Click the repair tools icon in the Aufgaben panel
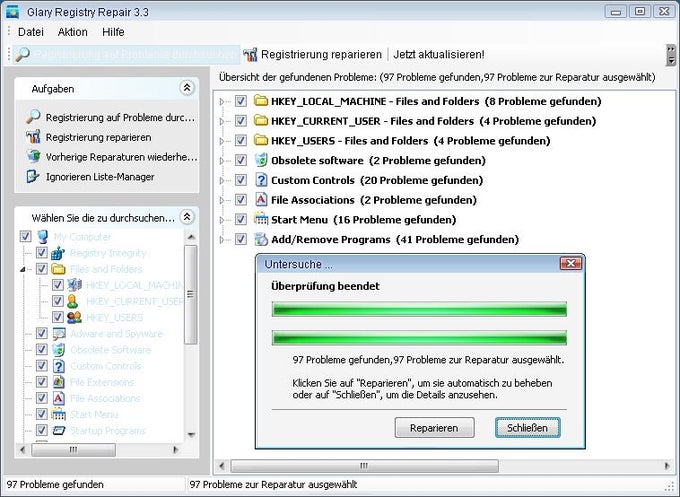 (x=33, y=137)
